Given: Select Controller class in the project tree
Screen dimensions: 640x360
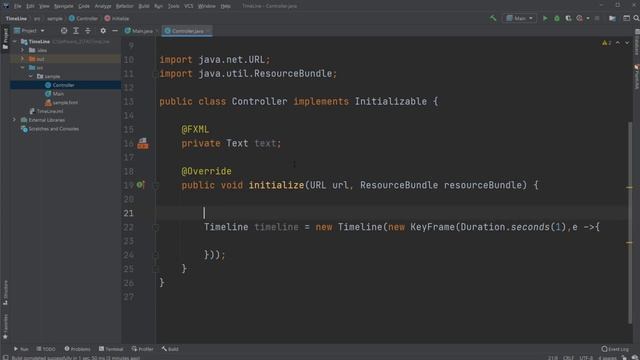Looking at the screenshot, I should click(x=63, y=85).
